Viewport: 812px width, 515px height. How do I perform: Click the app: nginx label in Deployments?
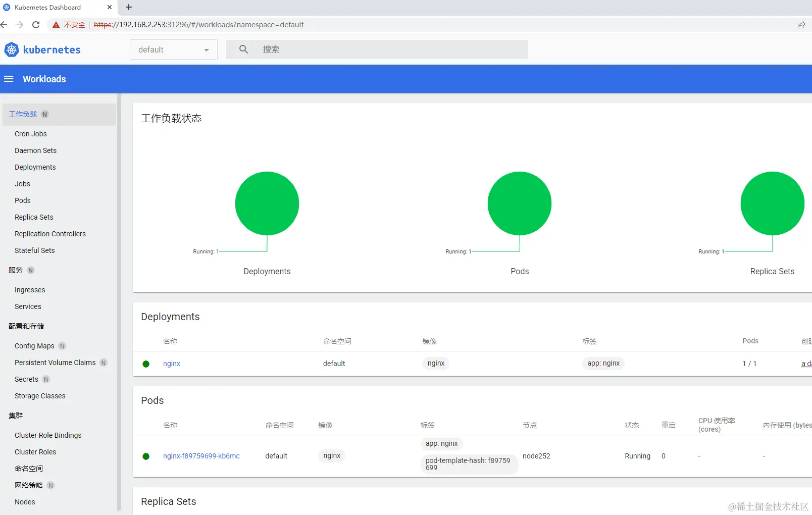pyautogui.click(x=603, y=364)
